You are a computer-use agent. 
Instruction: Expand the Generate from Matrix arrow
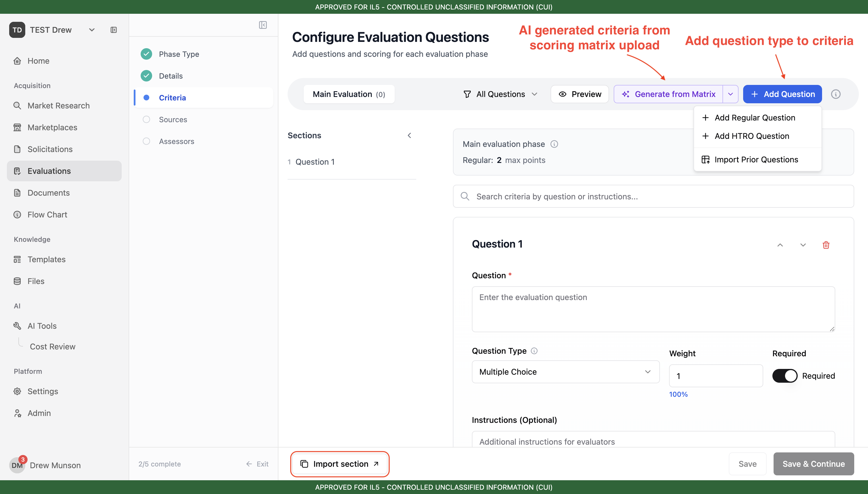tap(730, 94)
